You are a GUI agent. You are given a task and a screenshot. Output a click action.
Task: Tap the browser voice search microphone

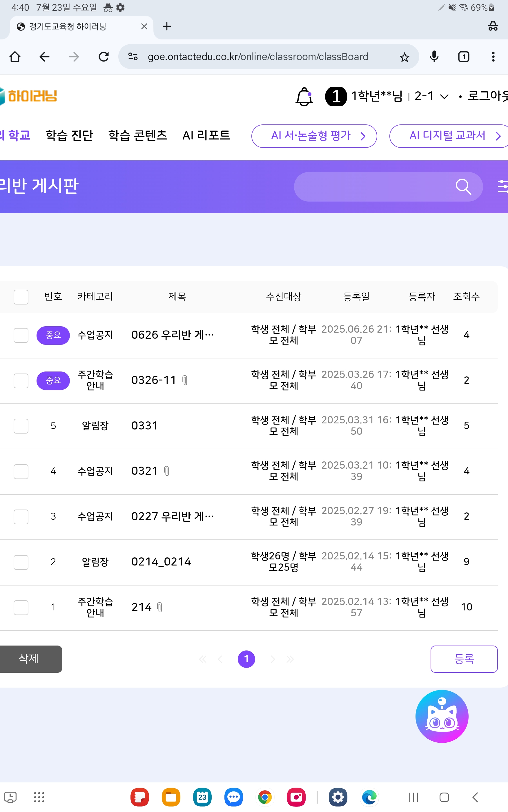[x=434, y=57]
